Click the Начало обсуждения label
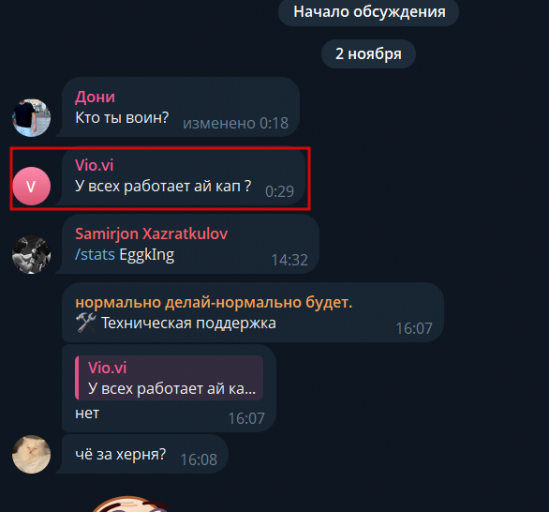 [x=369, y=12]
